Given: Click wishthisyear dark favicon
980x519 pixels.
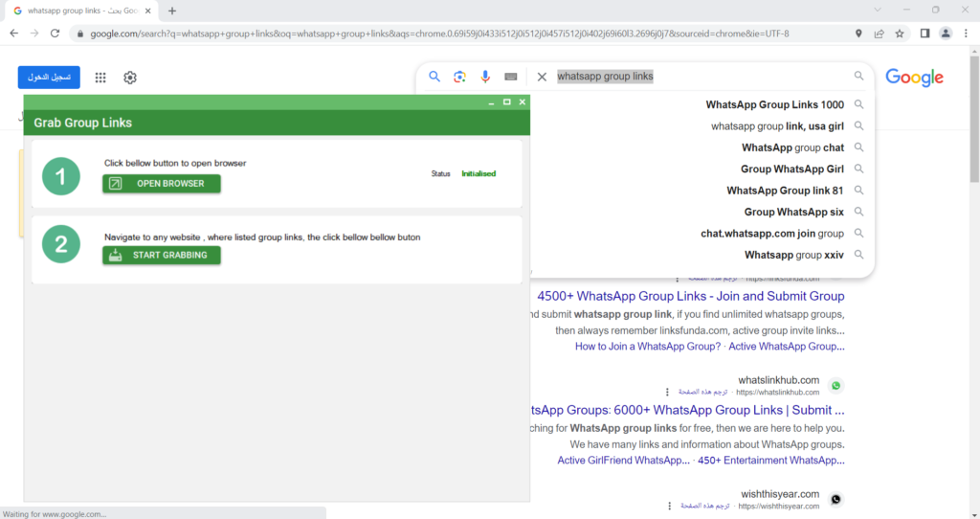Looking at the screenshot, I should tap(836, 500).
